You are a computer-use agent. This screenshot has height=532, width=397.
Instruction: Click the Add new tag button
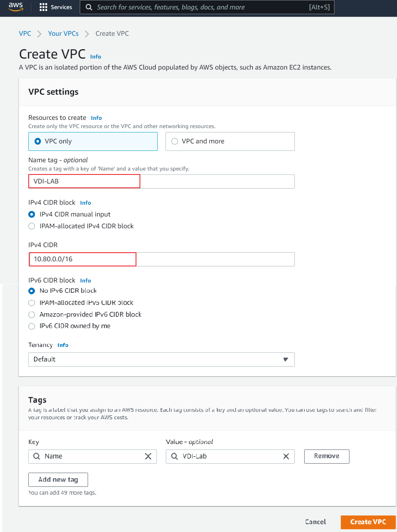(x=58, y=480)
